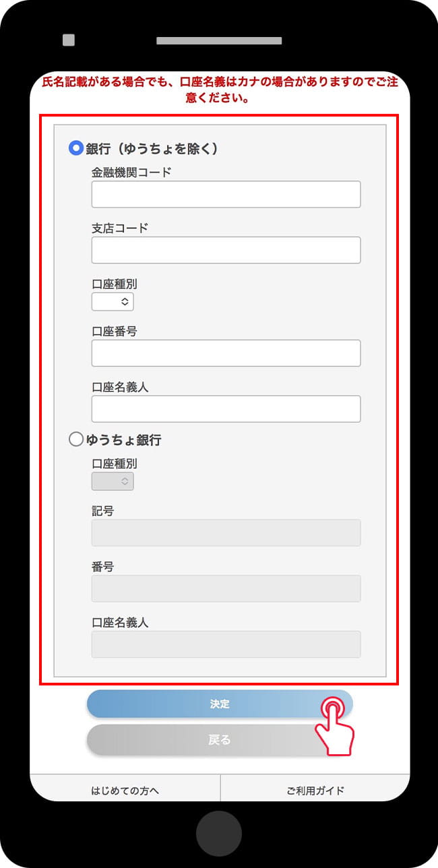Open the 口座種別 dropdown under 銀行
Viewport: 438px width, 868px height.
tap(113, 302)
